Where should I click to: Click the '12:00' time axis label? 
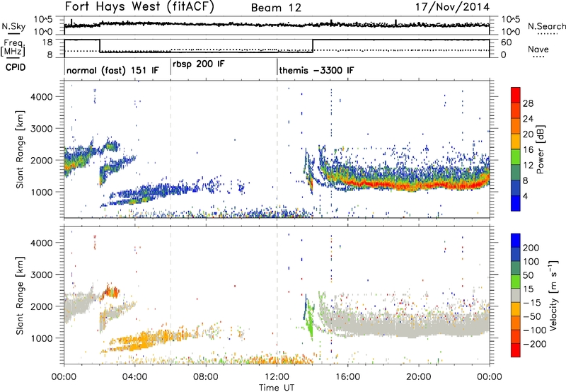point(277,377)
